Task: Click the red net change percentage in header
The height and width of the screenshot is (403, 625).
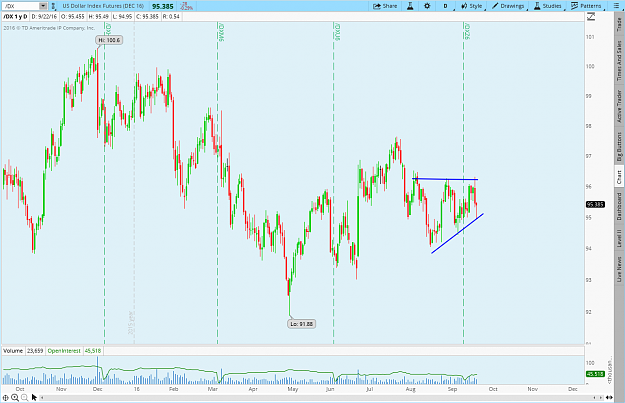Action: pos(186,6)
